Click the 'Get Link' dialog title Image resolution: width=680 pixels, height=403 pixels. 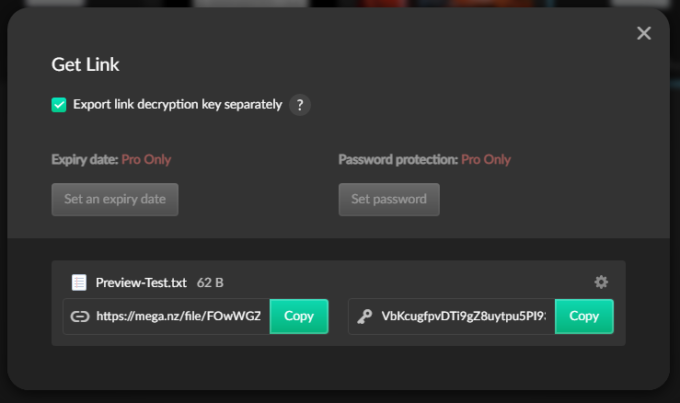85,65
